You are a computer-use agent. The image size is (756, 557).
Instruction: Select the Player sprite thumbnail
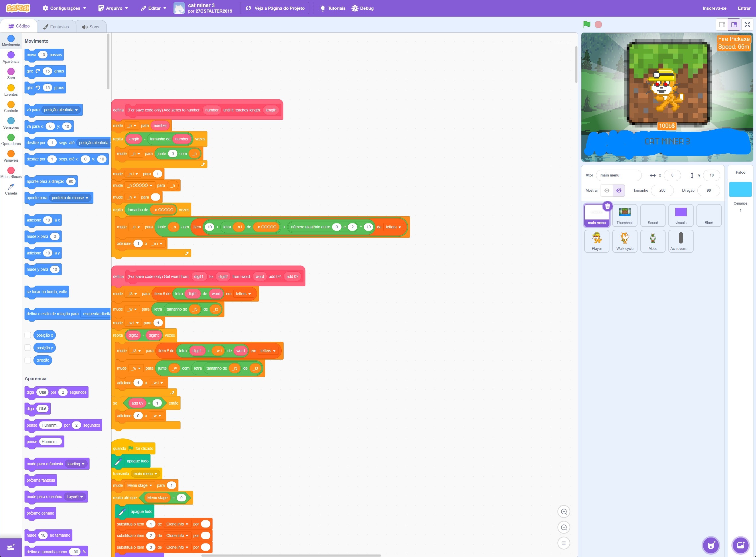(x=596, y=241)
